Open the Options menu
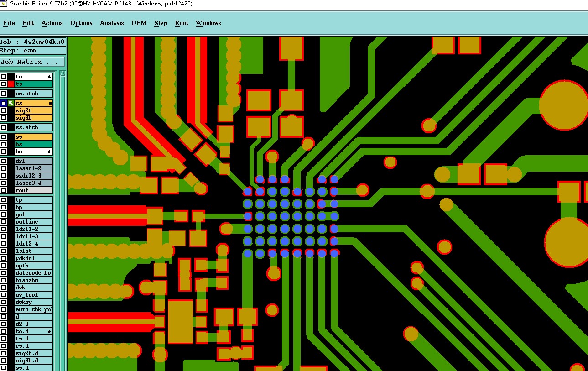Screen dimensions: 588x371 (81, 23)
